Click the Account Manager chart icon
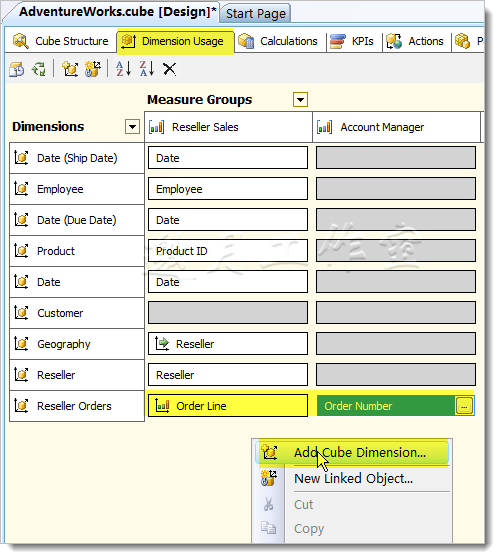 324,127
